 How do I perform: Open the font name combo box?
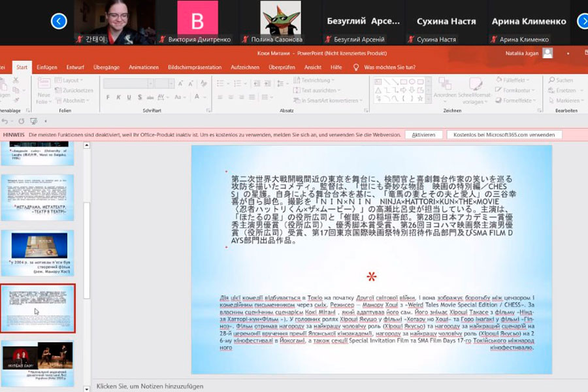tap(128, 84)
